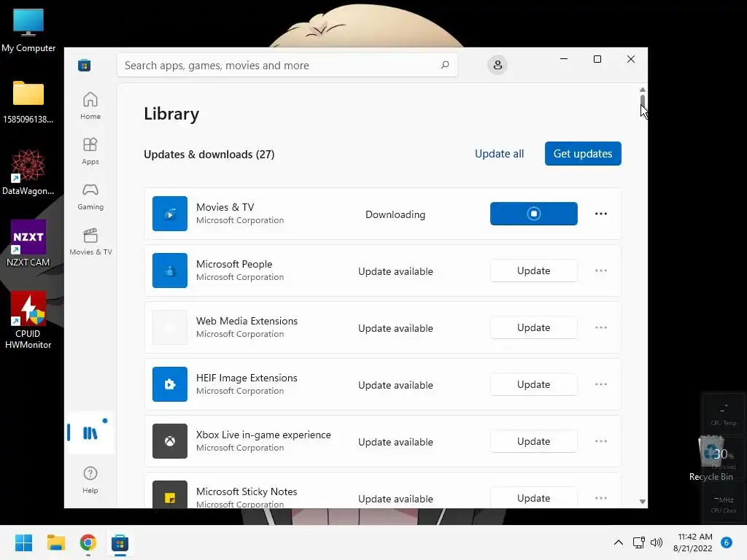Open more options for Web Media Extensions
The width and height of the screenshot is (747, 560).
[601, 327]
